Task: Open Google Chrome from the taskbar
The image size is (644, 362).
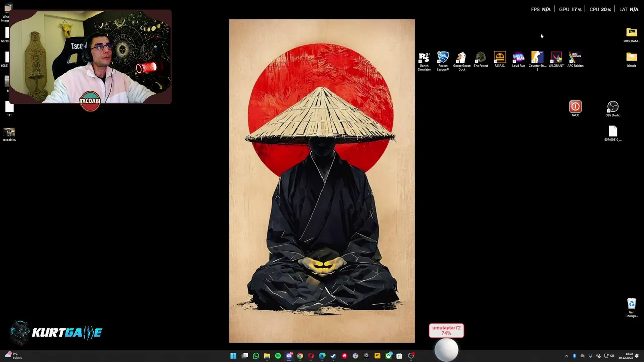Action: pos(300,356)
